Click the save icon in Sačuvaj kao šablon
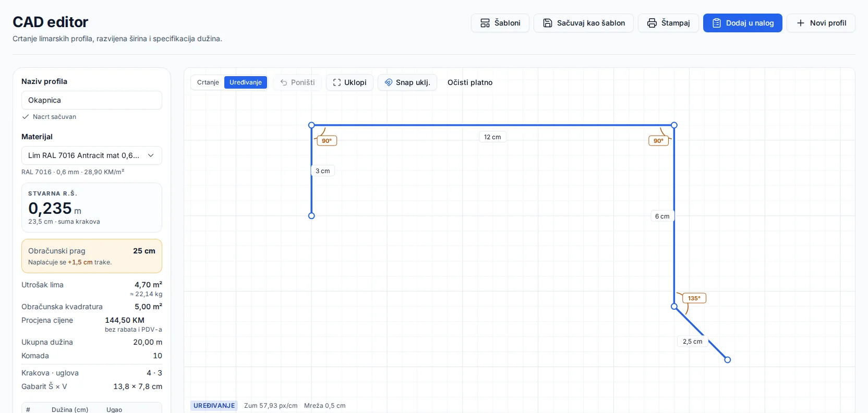This screenshot has width=868, height=413. [548, 23]
